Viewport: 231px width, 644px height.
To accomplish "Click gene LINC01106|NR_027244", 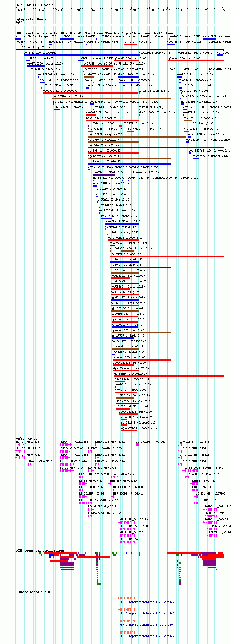I will coord(194,442).
